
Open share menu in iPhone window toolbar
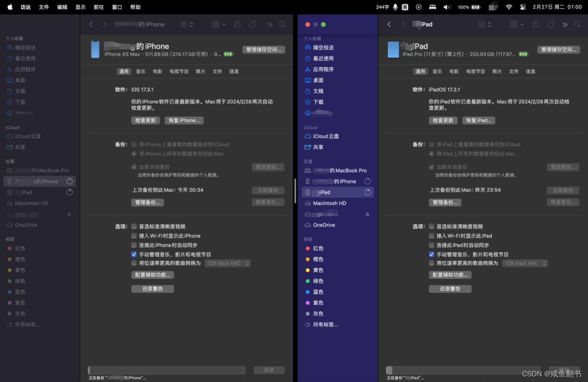[x=237, y=25]
